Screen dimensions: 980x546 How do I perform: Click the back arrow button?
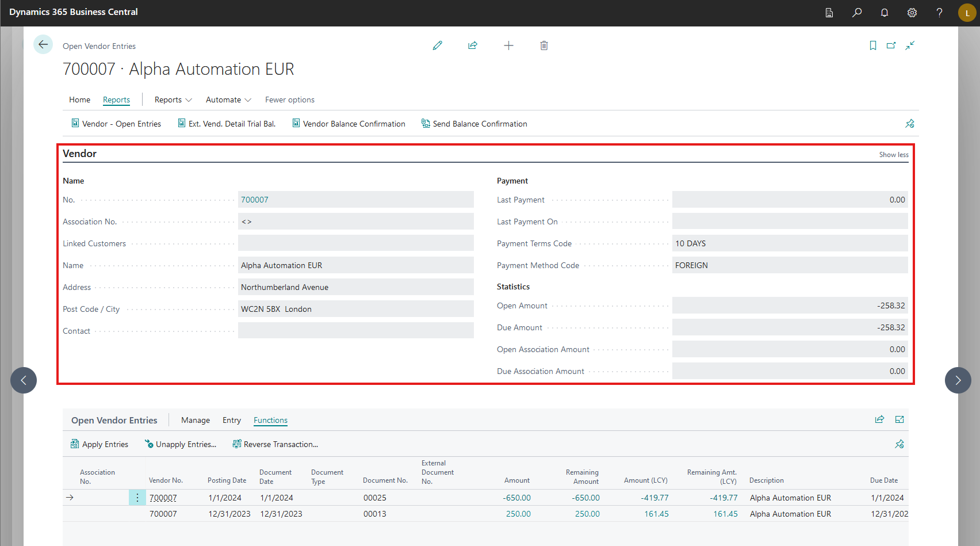[x=43, y=44]
